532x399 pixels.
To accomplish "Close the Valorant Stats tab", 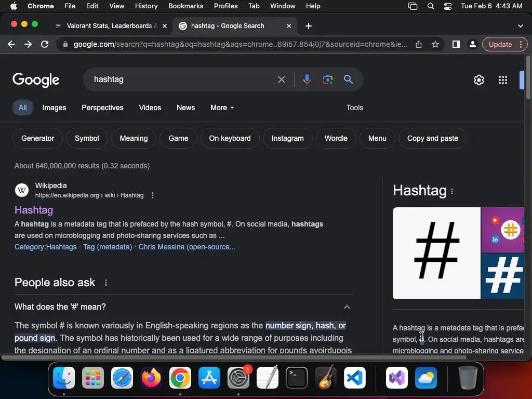I will [165, 26].
